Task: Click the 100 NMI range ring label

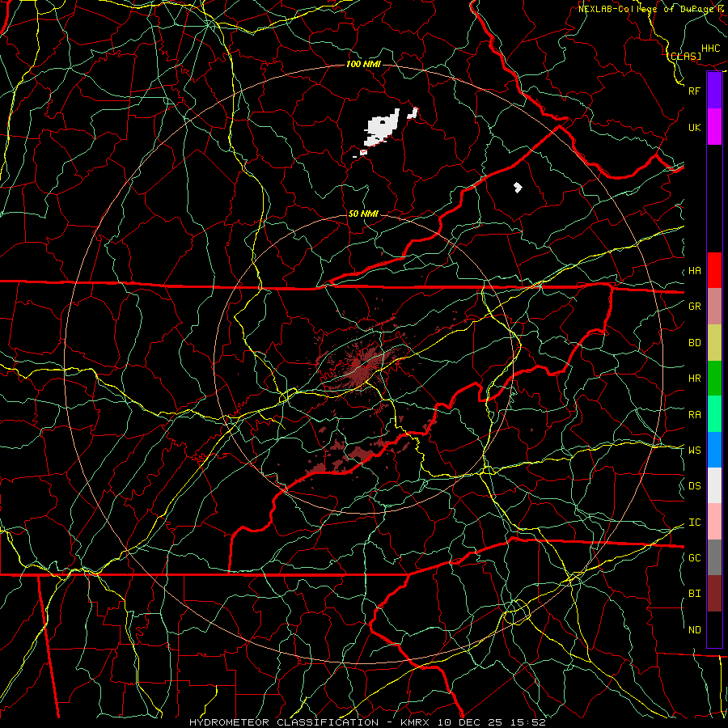Action: click(x=363, y=64)
